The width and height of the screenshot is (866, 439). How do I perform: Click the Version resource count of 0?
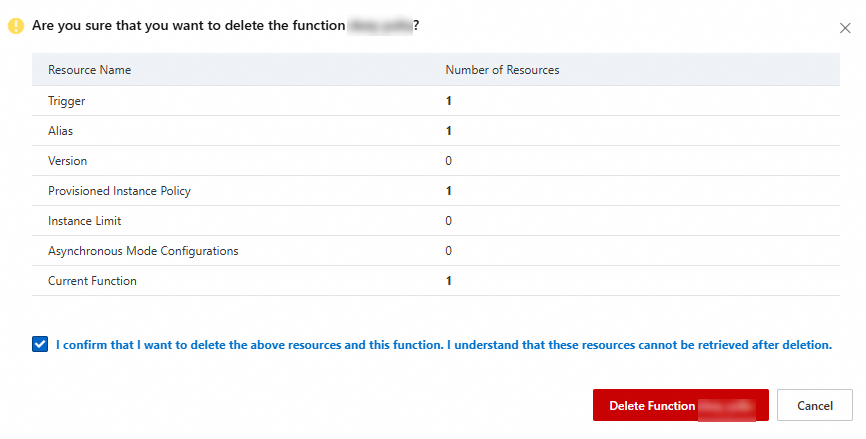[449, 161]
